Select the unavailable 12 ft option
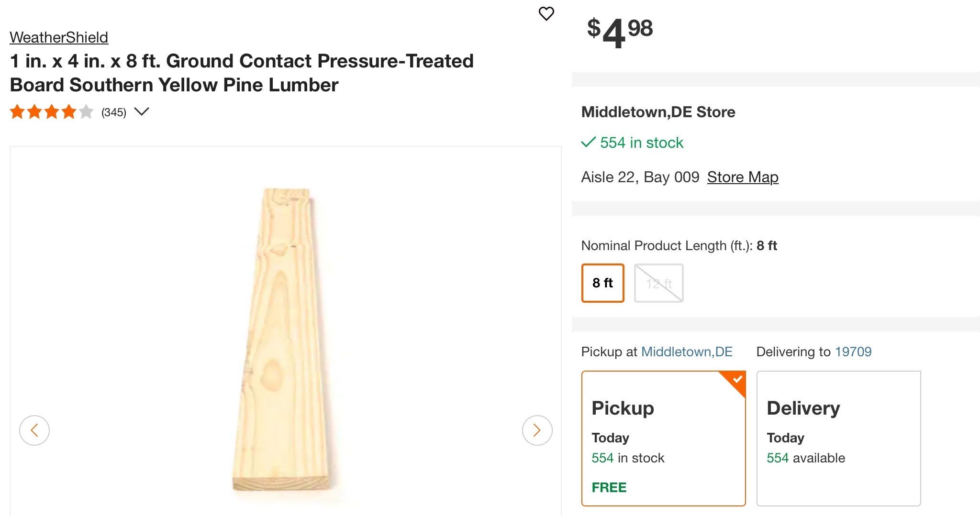This screenshot has height=516, width=980. point(658,283)
